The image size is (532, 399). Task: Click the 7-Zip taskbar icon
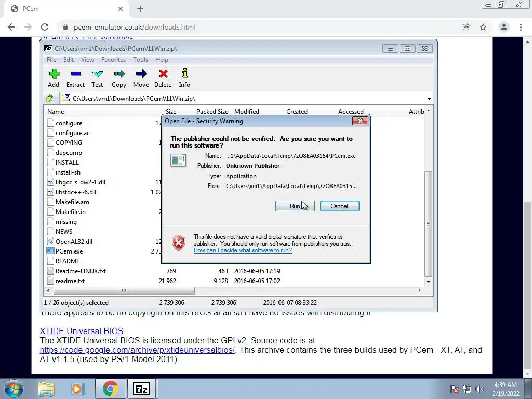pos(141,389)
